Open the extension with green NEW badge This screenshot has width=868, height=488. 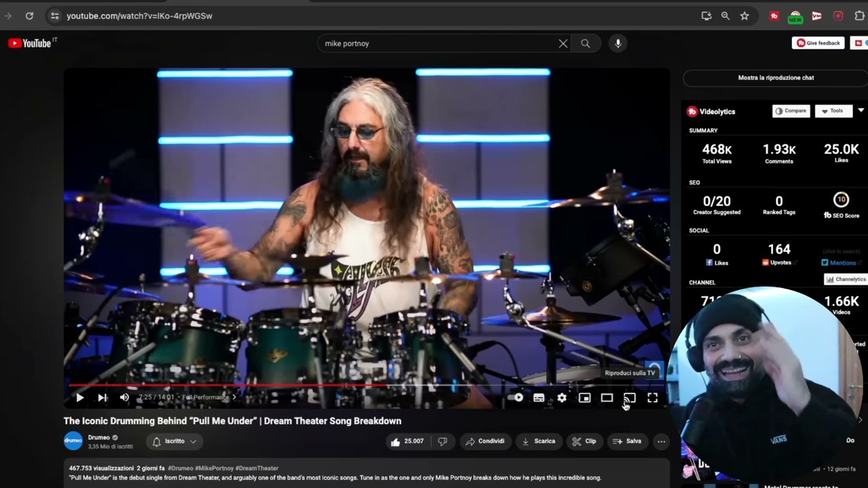(795, 16)
